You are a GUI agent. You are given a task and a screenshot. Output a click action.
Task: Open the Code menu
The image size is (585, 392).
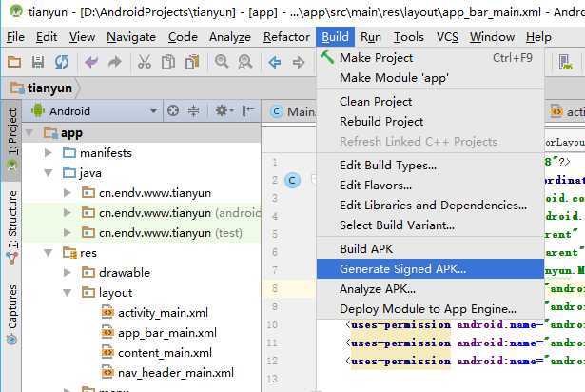coord(183,37)
